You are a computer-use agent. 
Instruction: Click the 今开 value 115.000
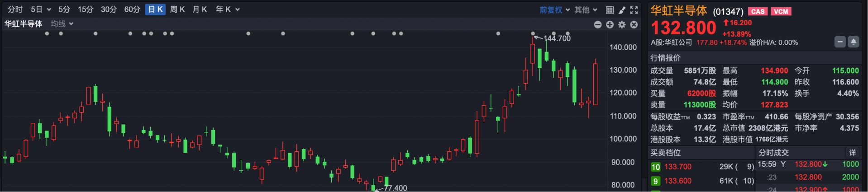[845, 70]
